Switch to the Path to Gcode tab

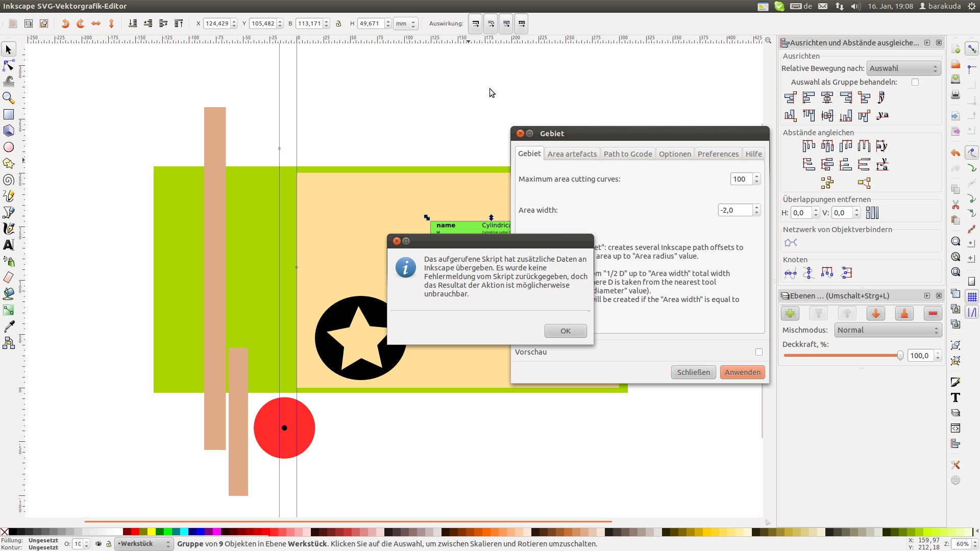(x=627, y=154)
